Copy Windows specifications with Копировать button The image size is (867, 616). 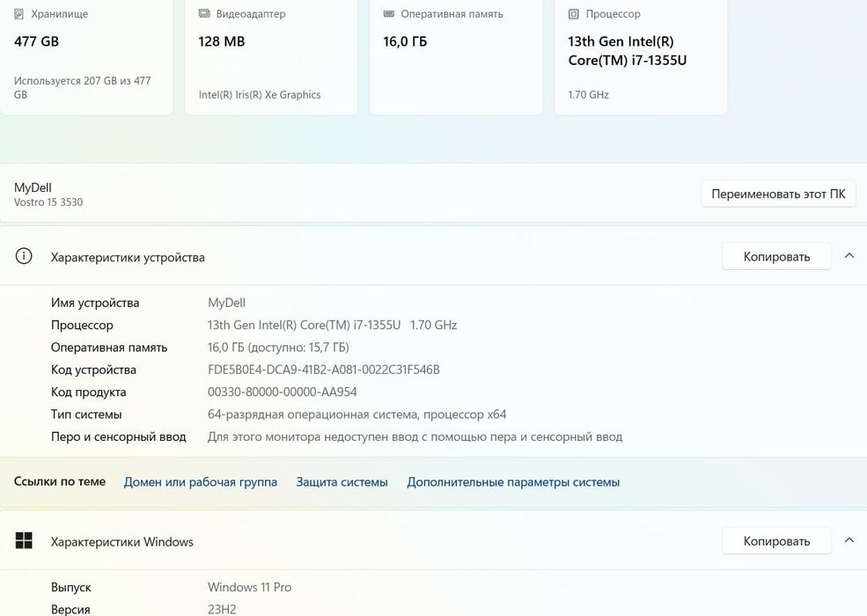(x=776, y=540)
